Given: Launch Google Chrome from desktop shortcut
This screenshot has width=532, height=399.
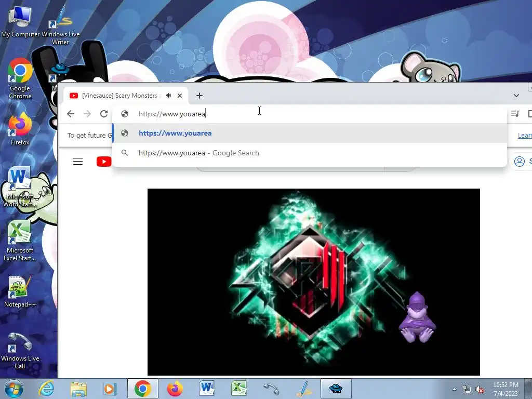Looking at the screenshot, I should 20,79.
